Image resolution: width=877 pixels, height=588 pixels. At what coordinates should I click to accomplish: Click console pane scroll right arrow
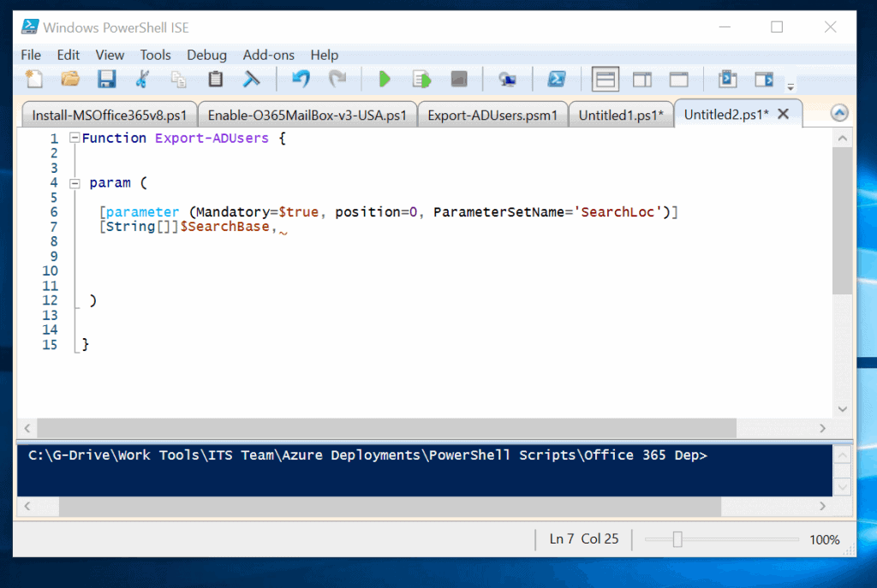click(x=822, y=506)
